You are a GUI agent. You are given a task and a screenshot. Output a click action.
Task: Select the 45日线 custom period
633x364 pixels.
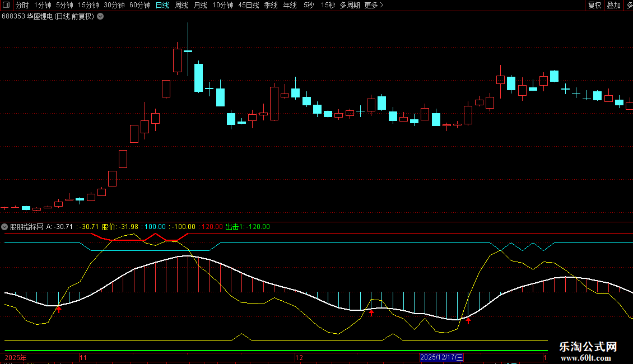tap(248, 5)
